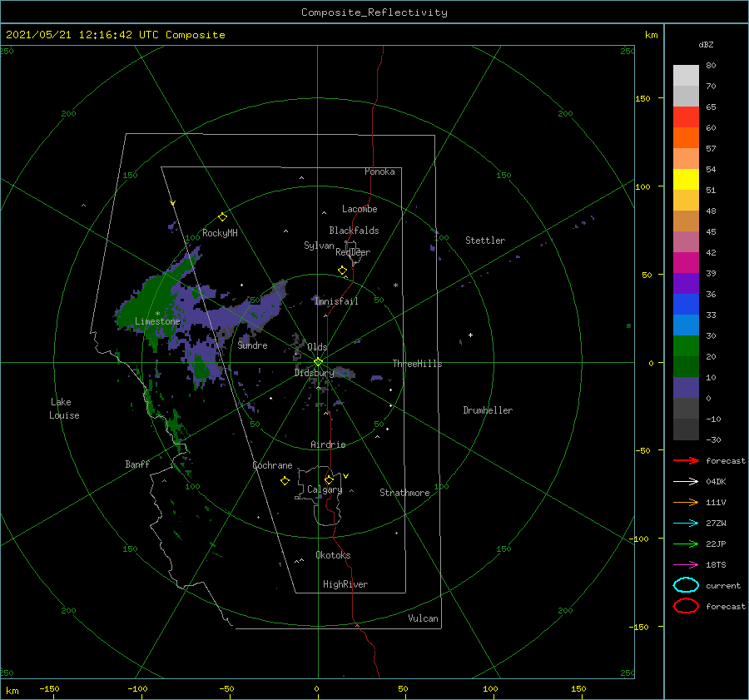This screenshot has height=700, width=749.
Task: Click the Sylvan label
Action: pyautogui.click(x=319, y=246)
